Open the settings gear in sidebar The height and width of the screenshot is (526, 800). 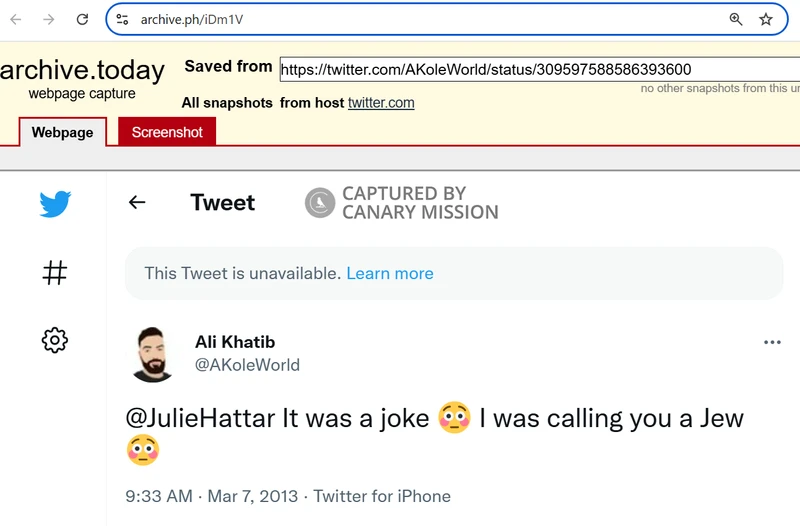(x=55, y=340)
